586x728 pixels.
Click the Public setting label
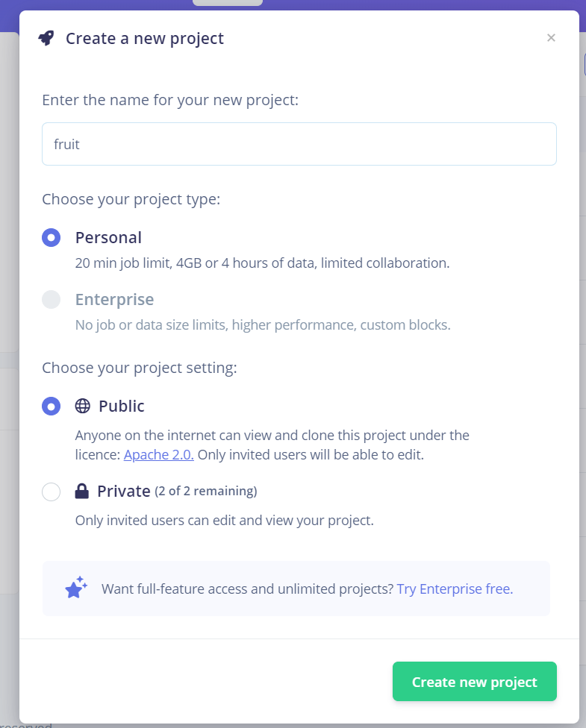121,406
